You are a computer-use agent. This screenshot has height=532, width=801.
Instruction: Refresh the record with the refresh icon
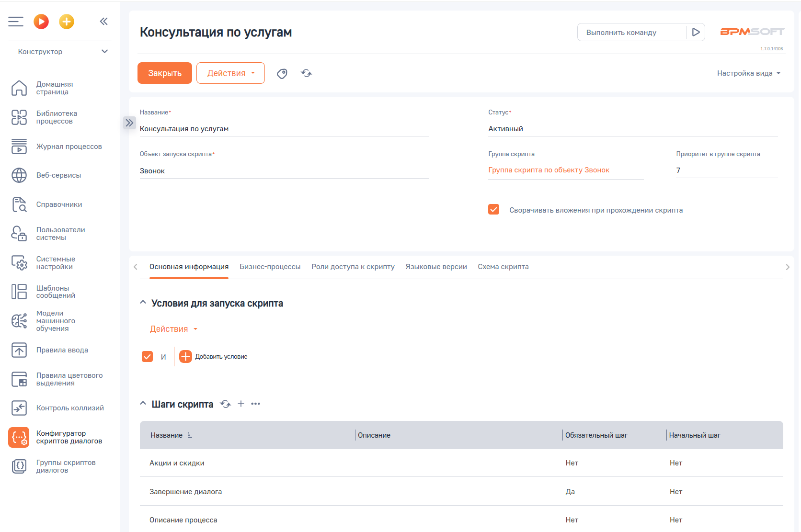[x=306, y=73]
